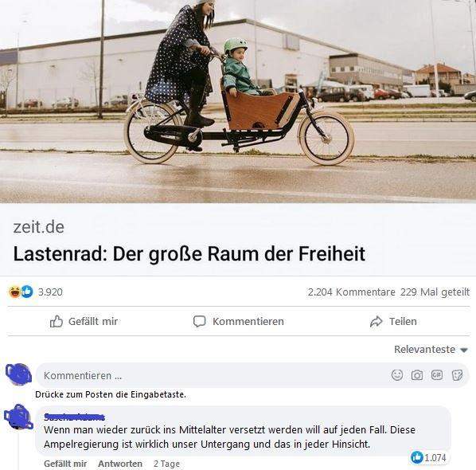Expand the Relevanteste sorting dropdown
Image resolution: width=476 pixels, height=470 pixels.
pos(431,350)
